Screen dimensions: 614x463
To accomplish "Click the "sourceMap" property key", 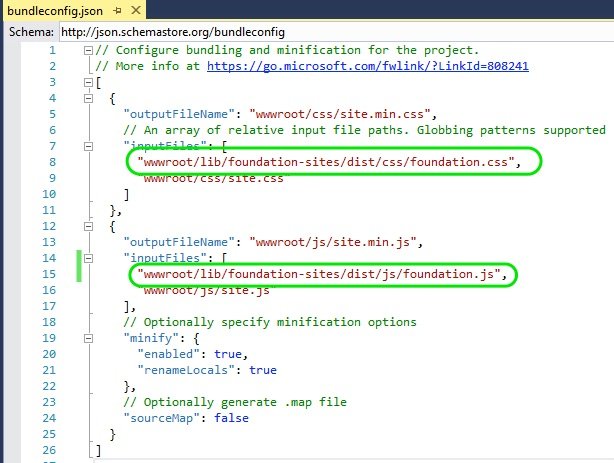I will [162, 418].
